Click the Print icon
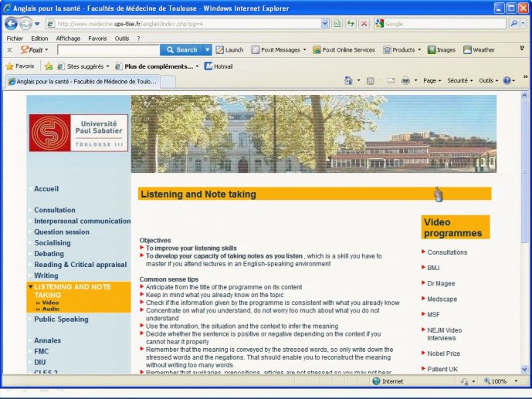 (405, 81)
